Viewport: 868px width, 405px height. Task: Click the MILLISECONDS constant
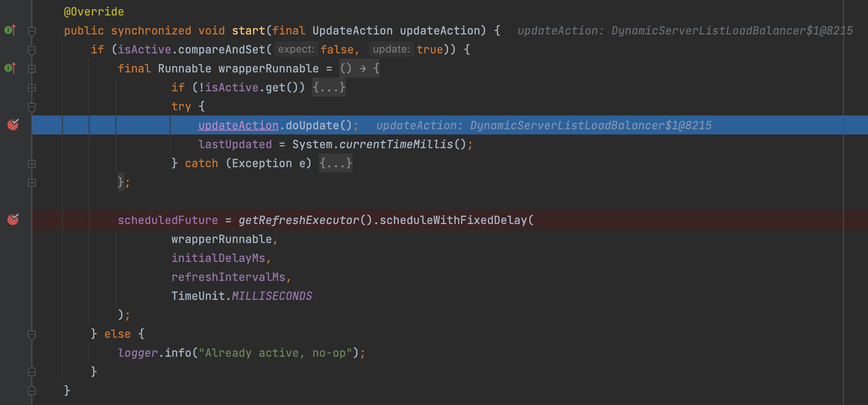point(272,296)
